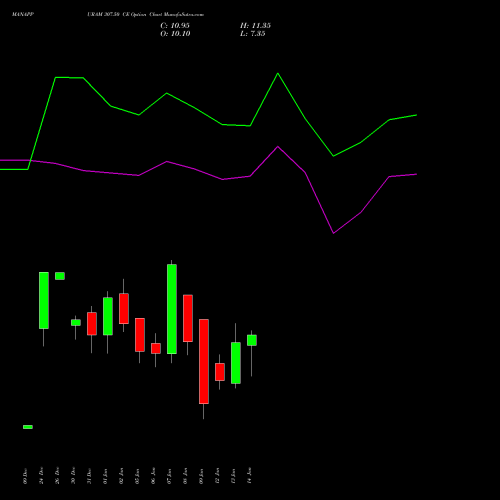Select the 06 Jan date label
Viewport: 500px width, 500px height.
[x=154, y=476]
